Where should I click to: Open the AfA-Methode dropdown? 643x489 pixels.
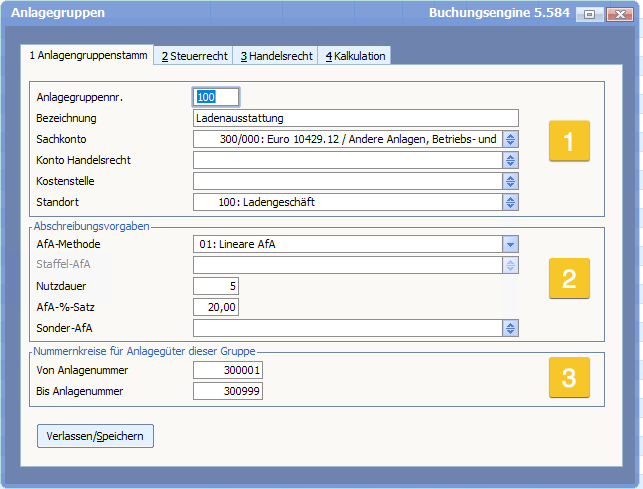(x=510, y=244)
